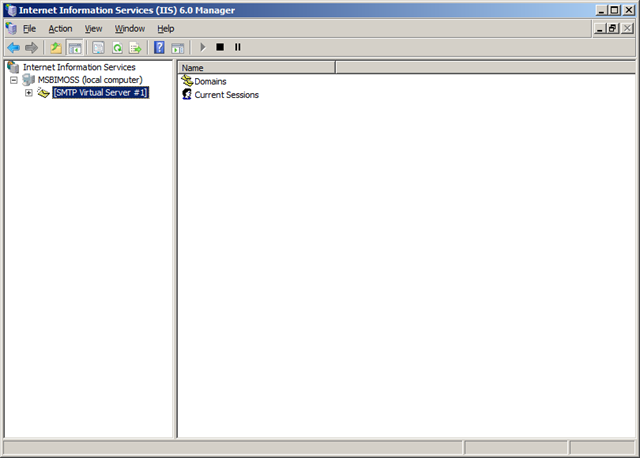Viewport: 640px width, 458px height.
Task: Minimize the IIS Manager window
Action: [601, 10]
